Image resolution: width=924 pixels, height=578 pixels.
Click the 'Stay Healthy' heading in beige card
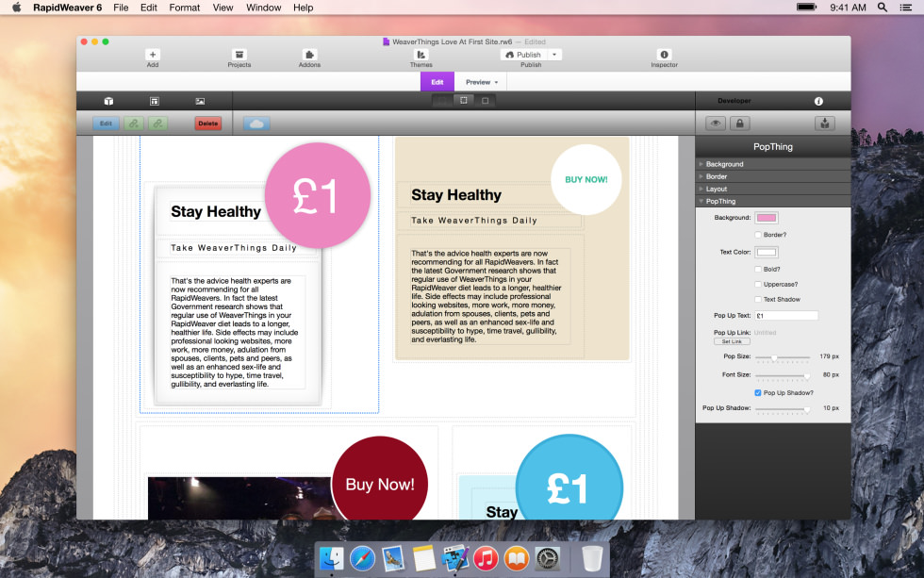tap(456, 195)
